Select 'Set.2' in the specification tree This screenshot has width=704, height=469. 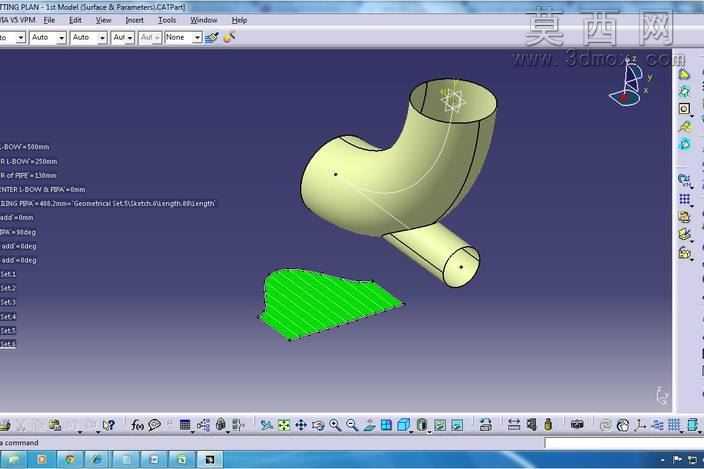pyautogui.click(x=8, y=288)
